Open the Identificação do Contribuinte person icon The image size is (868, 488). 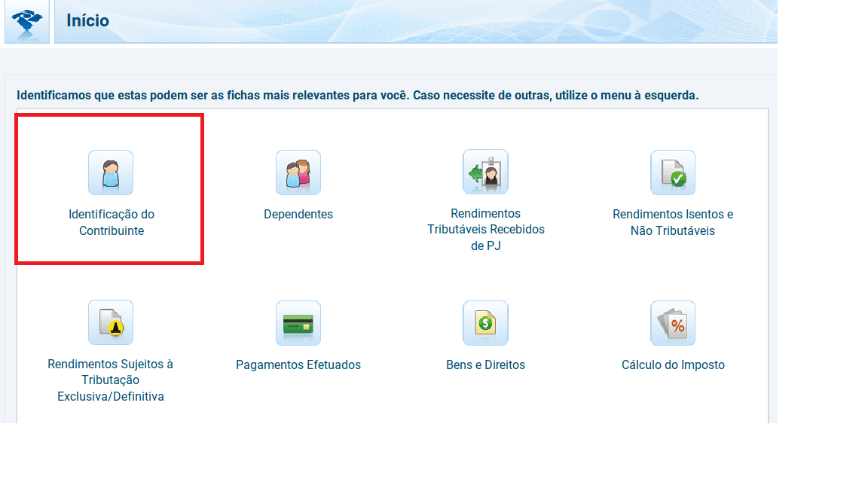[111, 172]
